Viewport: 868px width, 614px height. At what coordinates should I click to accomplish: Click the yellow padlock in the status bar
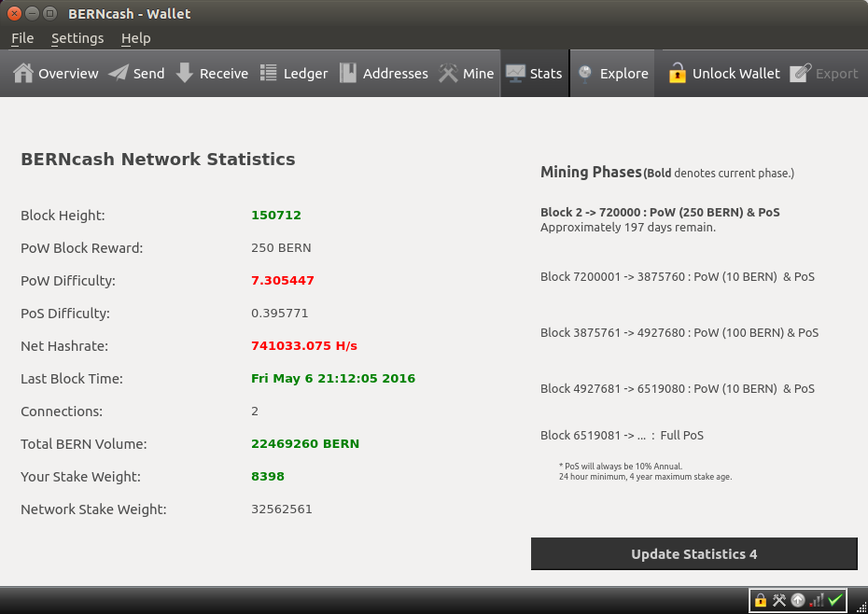(x=760, y=600)
